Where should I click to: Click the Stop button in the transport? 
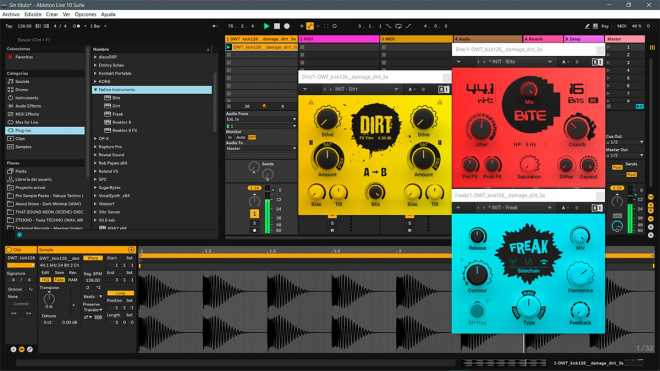pos(277,26)
